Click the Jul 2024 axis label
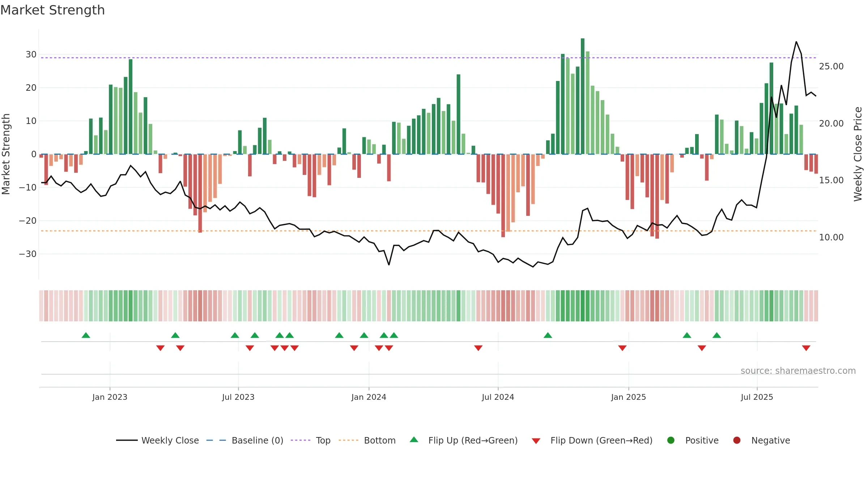Screen dimensions: 868x488 [498, 397]
